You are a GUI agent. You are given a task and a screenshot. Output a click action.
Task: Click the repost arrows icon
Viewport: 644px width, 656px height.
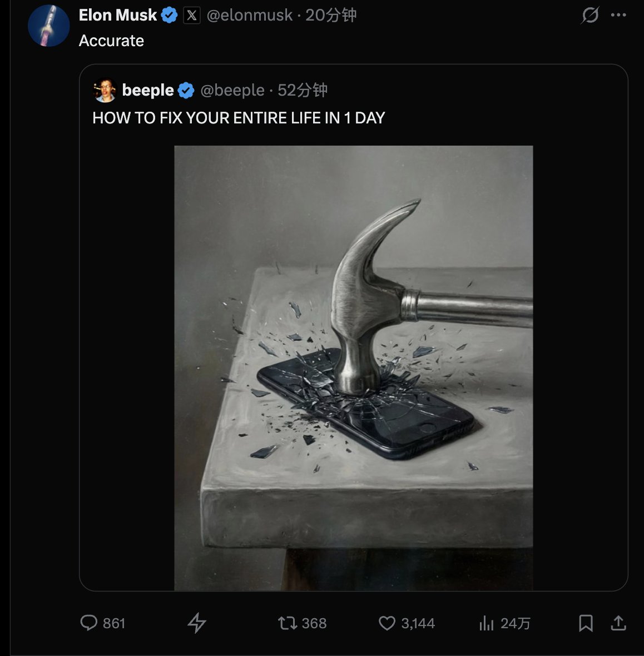click(288, 623)
